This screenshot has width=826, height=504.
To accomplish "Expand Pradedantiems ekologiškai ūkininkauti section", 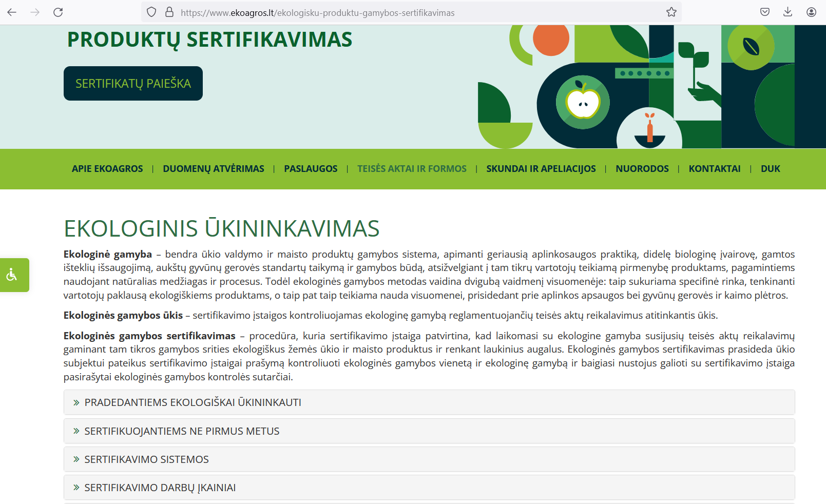I will (x=429, y=402).
